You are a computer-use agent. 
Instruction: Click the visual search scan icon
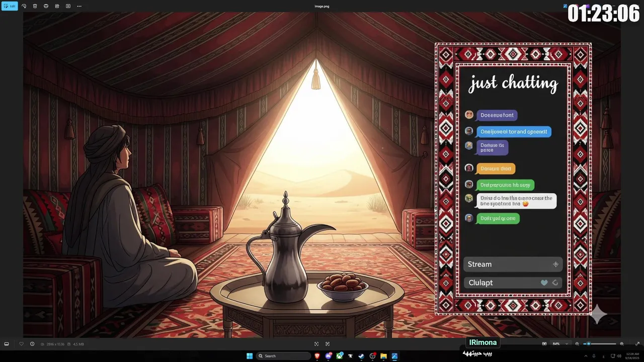click(x=316, y=344)
